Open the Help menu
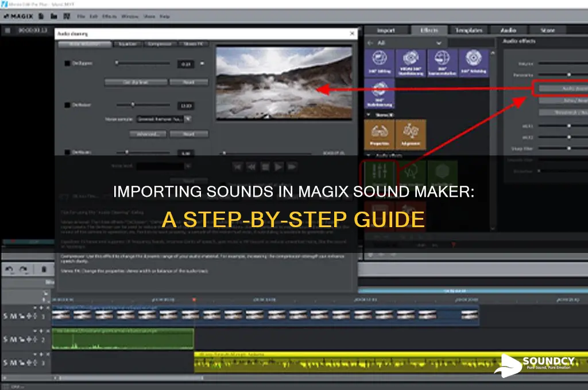The height and width of the screenshot is (390, 588). coord(165,17)
